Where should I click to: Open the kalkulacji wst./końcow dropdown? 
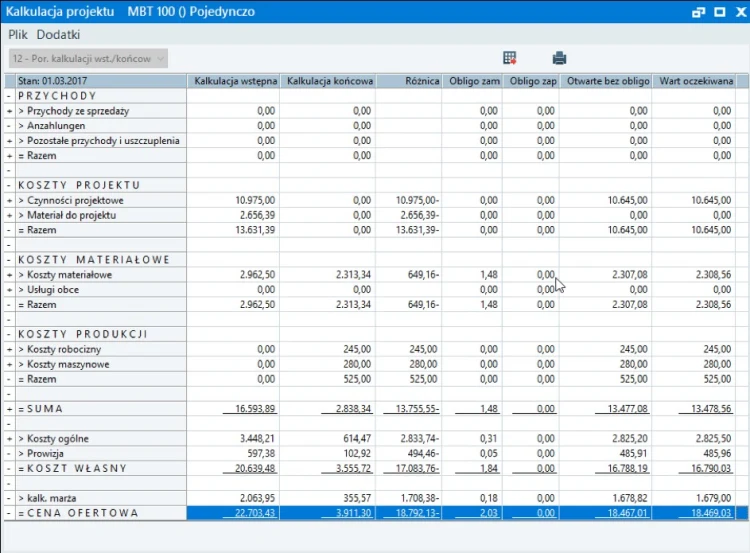(x=88, y=58)
